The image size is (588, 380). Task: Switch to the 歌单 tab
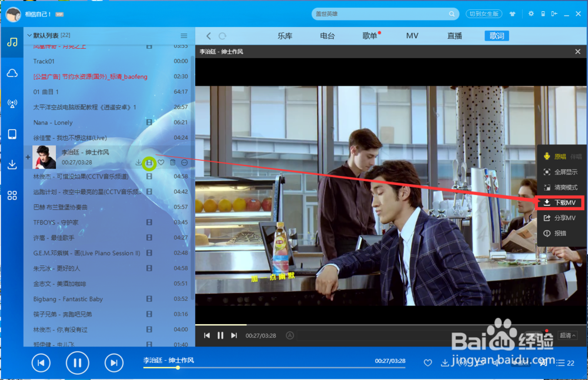coord(370,36)
